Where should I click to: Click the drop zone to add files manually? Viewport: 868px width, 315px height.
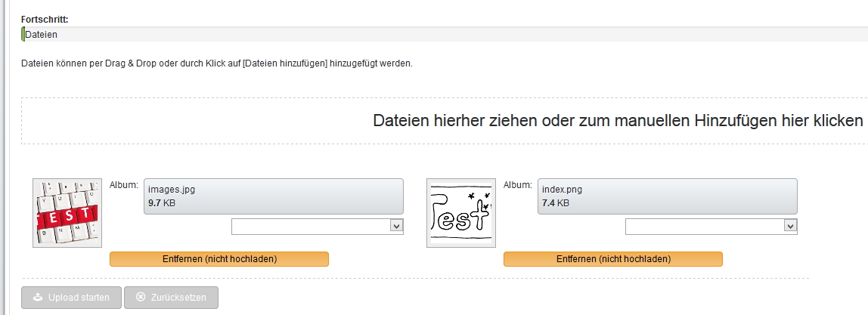(618, 120)
